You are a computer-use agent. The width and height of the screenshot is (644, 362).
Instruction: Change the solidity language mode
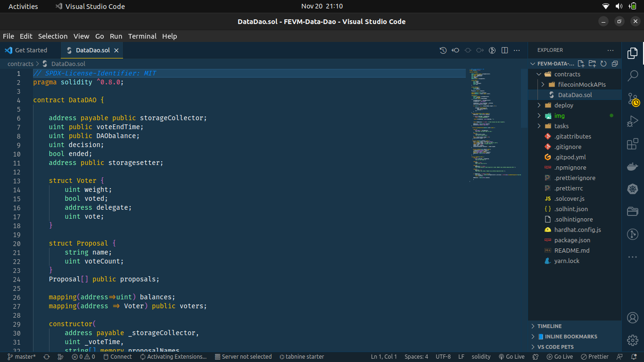481,357
